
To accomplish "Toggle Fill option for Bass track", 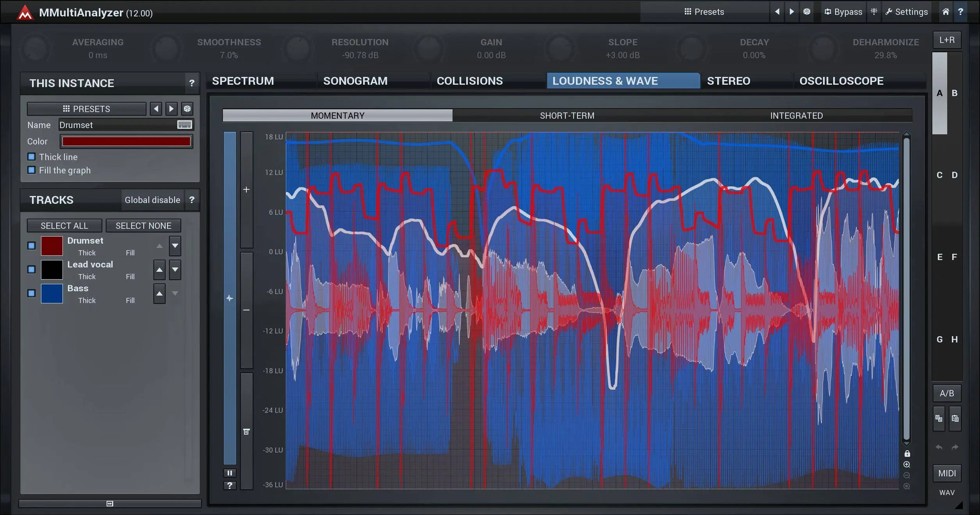I will [x=130, y=301].
